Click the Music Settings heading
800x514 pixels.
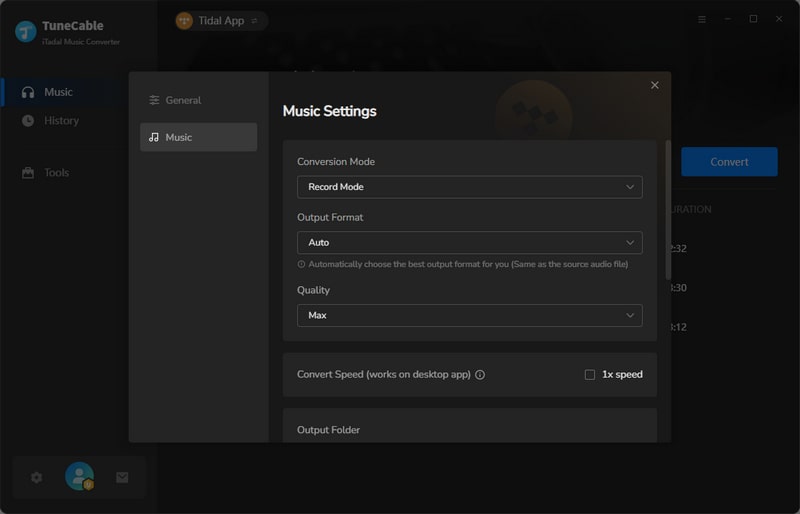(x=330, y=111)
